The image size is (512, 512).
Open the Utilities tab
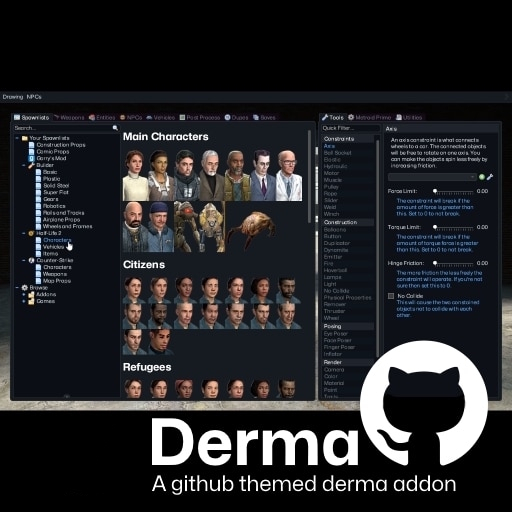point(409,117)
